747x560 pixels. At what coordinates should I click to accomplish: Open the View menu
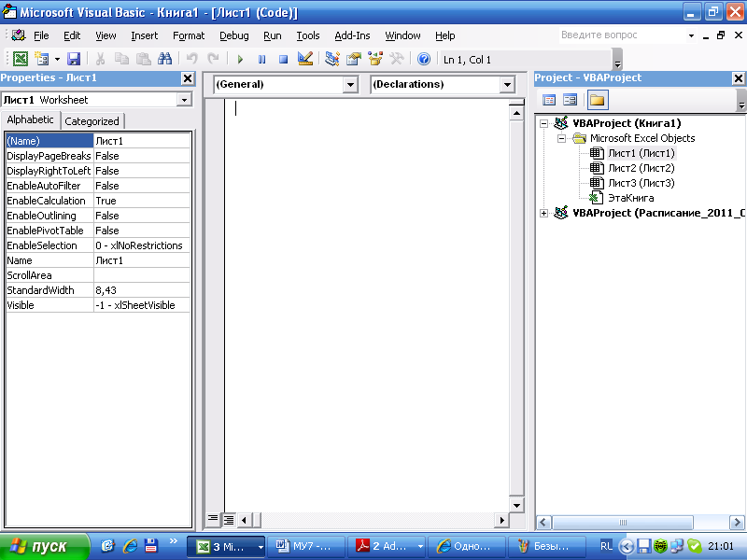pos(106,35)
